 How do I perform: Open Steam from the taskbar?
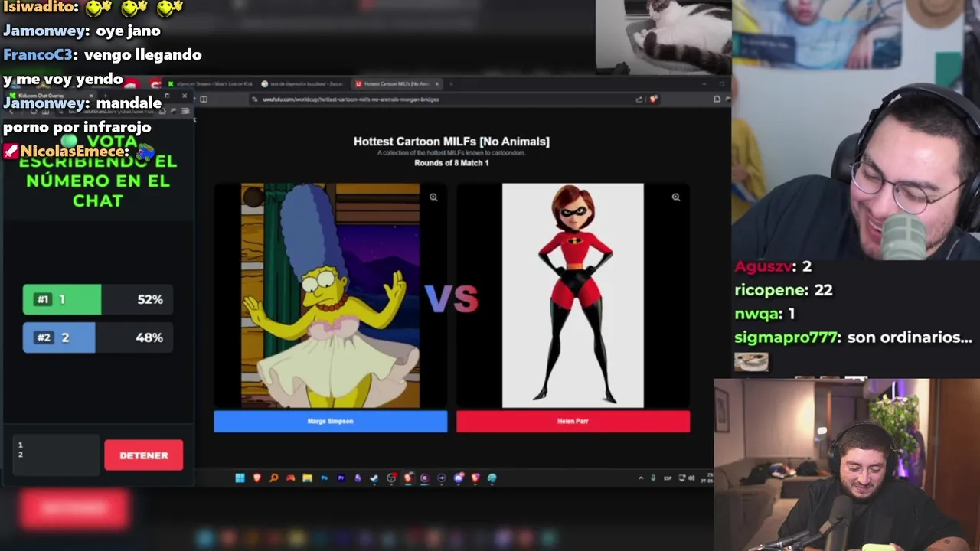[x=374, y=478]
